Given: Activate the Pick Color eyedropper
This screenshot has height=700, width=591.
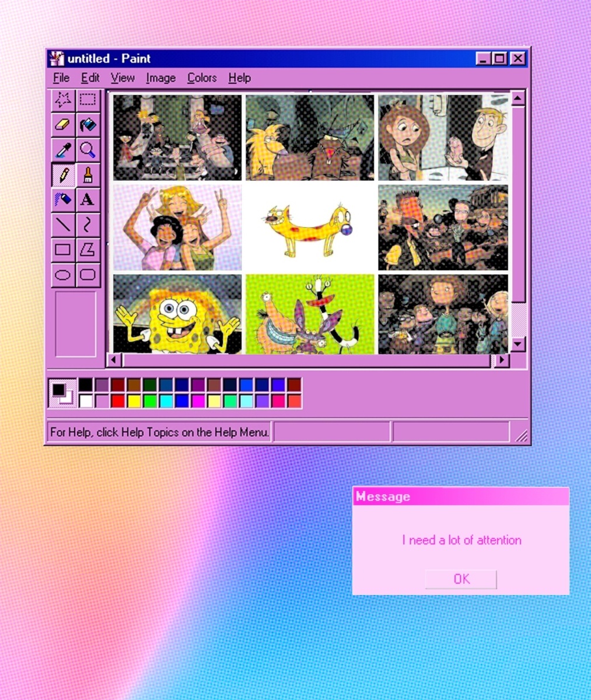Looking at the screenshot, I should 63,150.
